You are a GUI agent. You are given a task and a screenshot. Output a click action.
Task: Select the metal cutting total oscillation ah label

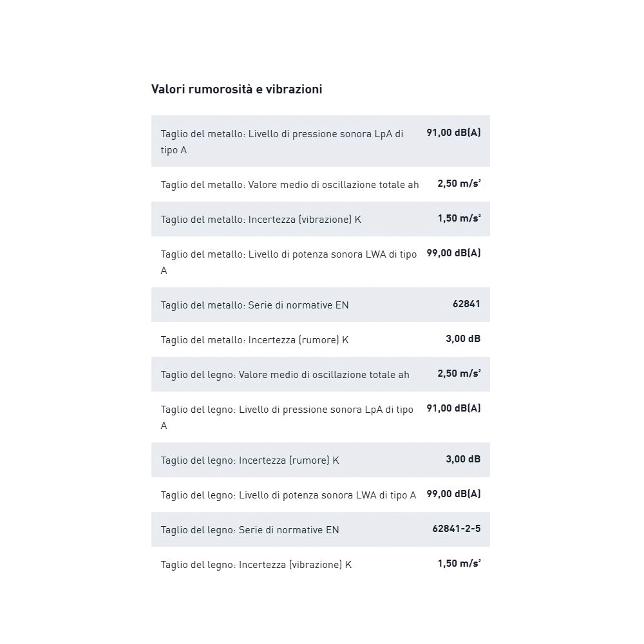pyautogui.click(x=290, y=185)
